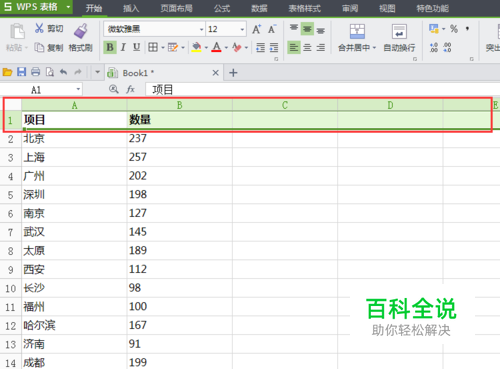Center text horizontally
This screenshot has width=500, height=369.
[307, 48]
